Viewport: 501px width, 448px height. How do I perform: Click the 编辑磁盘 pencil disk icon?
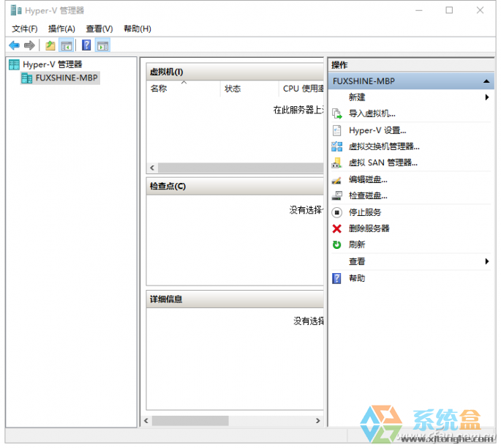tap(336, 180)
